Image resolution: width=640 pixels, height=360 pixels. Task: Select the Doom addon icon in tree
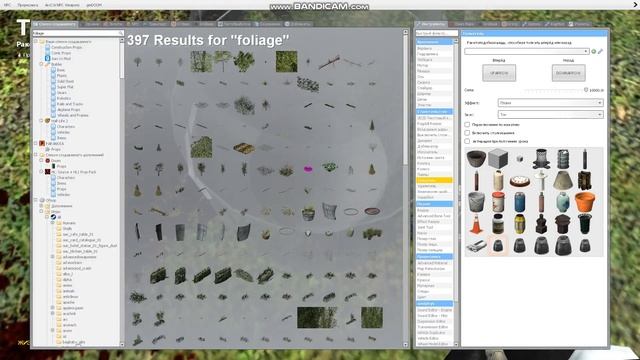pyautogui.click(x=47, y=160)
